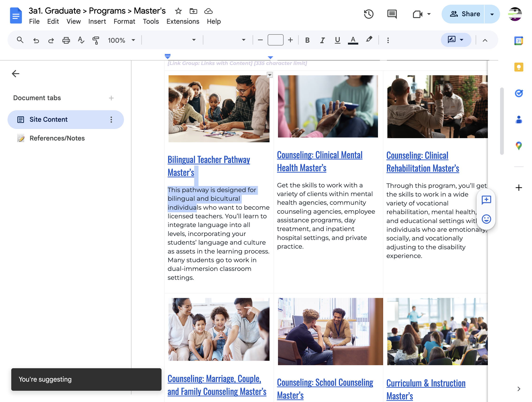Click the move to folder icon
This screenshot has height=402, width=532.
193,11
